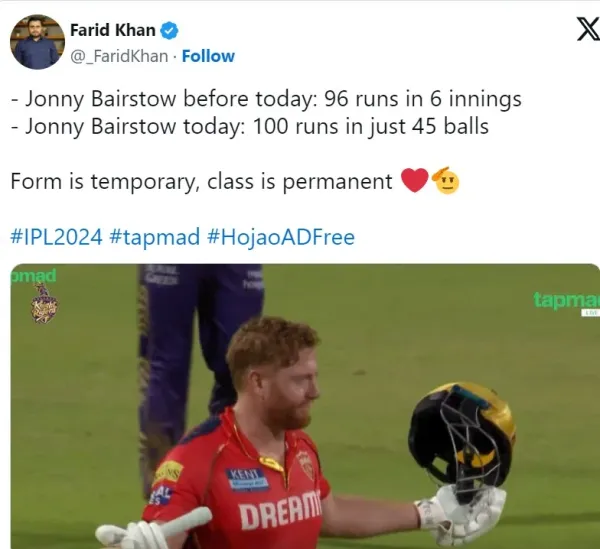Screen dimensions: 600x549
Task: Click the line "100 runs in just 45 balls"
Action: (x=371, y=127)
